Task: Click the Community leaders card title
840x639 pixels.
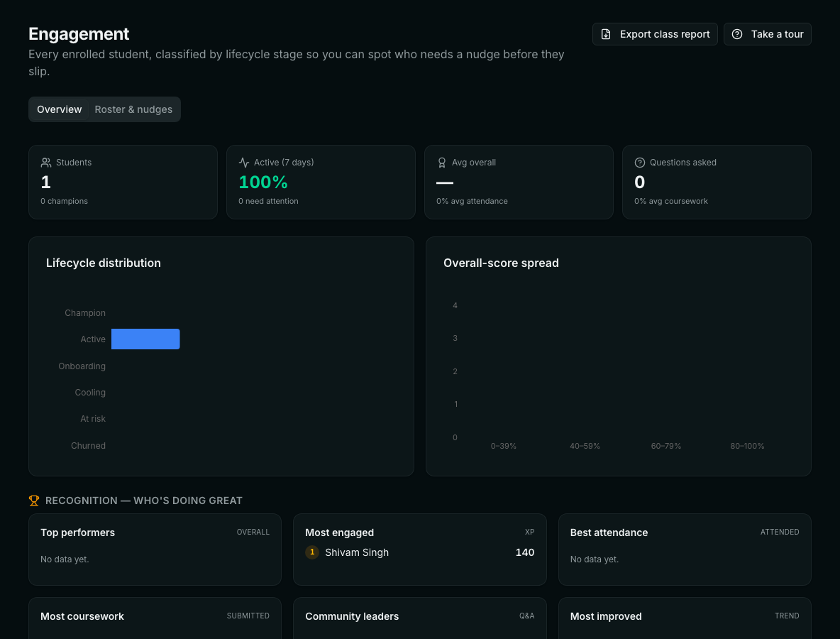Action: [x=352, y=616]
